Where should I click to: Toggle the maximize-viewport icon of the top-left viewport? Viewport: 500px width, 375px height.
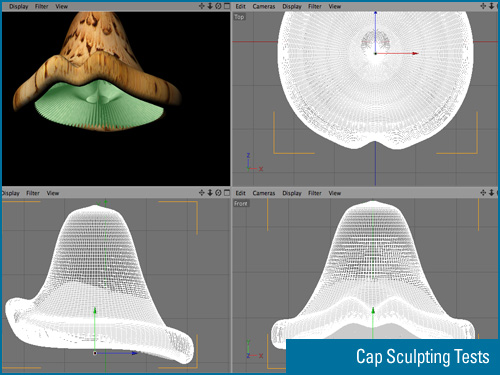227,6
